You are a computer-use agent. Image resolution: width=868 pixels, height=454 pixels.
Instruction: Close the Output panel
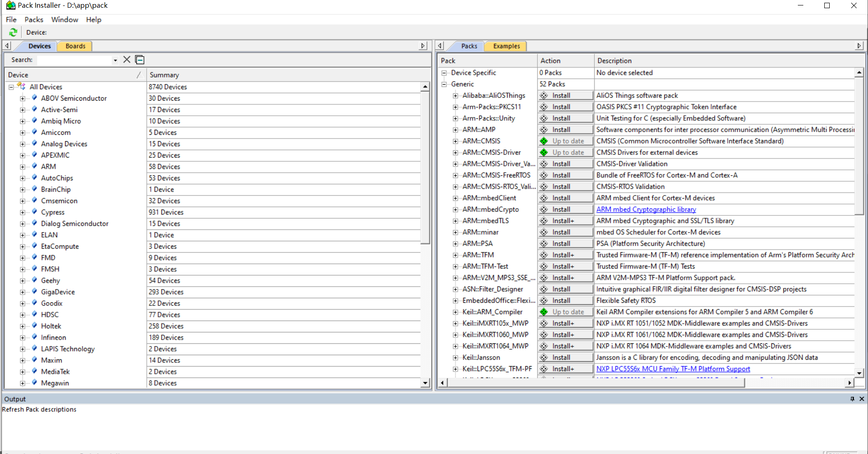(x=862, y=399)
